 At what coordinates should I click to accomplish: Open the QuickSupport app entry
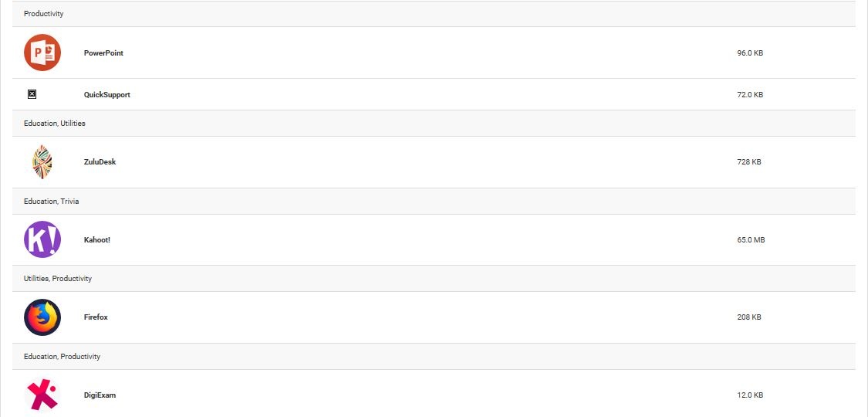pos(106,95)
